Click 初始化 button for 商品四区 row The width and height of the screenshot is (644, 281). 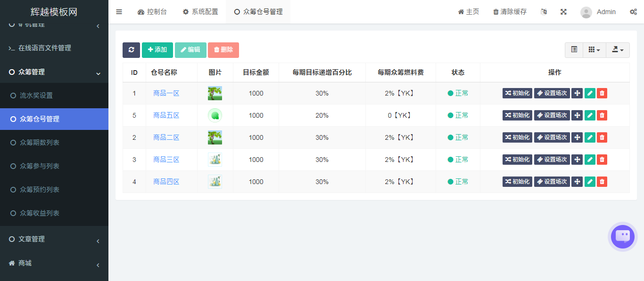pyautogui.click(x=517, y=182)
